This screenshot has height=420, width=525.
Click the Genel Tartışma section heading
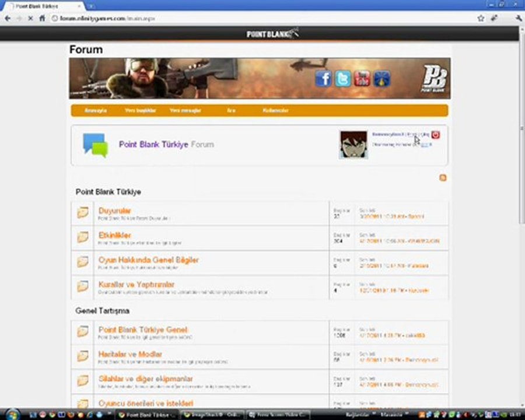pyautogui.click(x=103, y=311)
